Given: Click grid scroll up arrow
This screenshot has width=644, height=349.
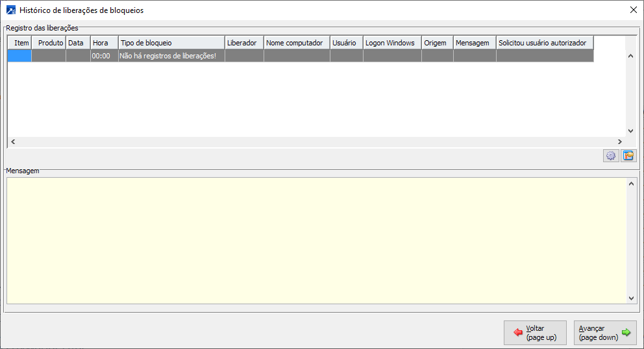Looking at the screenshot, I should (631, 56).
